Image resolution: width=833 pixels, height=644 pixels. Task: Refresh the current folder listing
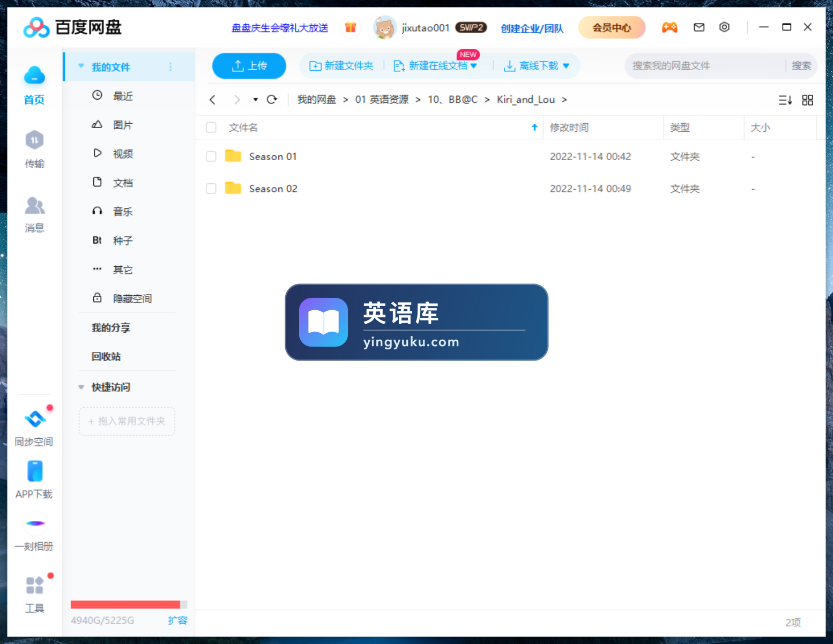click(272, 100)
